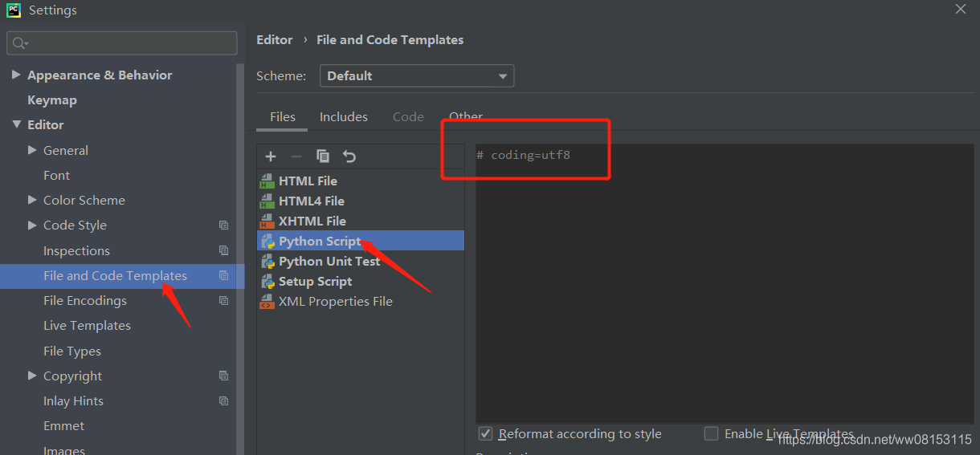
Task: Expand the Code Style subsection
Action: [x=32, y=225]
